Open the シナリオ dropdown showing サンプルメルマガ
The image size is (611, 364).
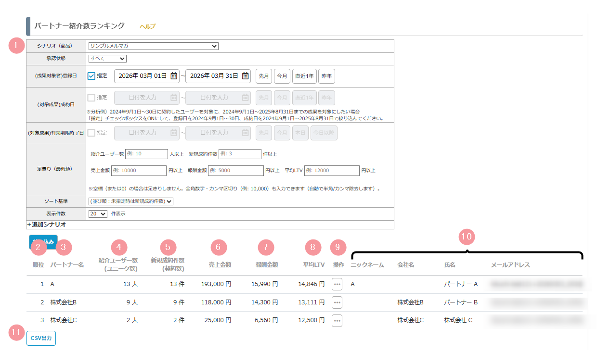tap(153, 46)
